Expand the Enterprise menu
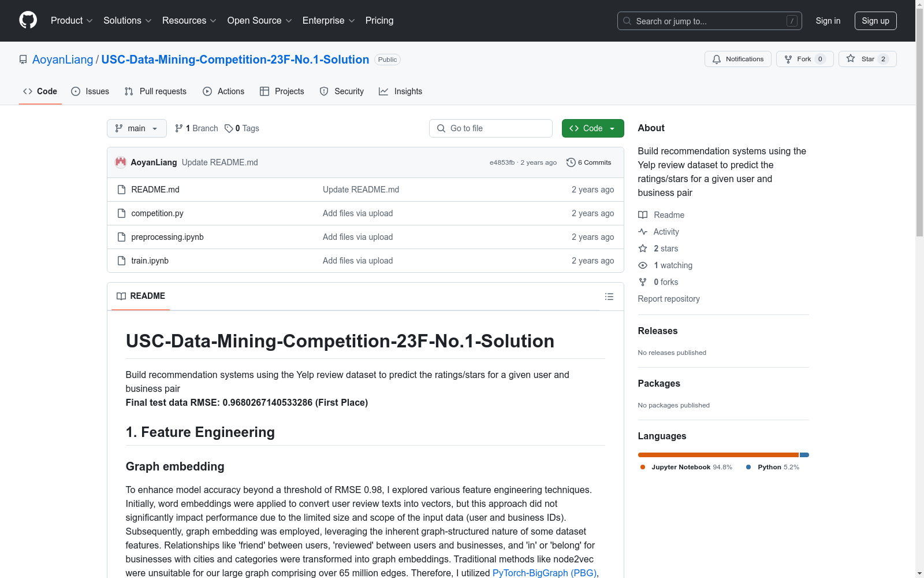 pos(328,20)
